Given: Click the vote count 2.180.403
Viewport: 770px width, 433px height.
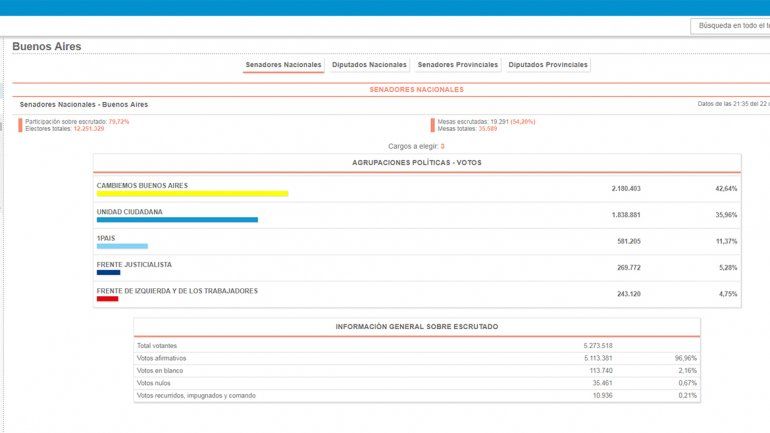Looking at the screenshot, I should pyautogui.click(x=626, y=189).
